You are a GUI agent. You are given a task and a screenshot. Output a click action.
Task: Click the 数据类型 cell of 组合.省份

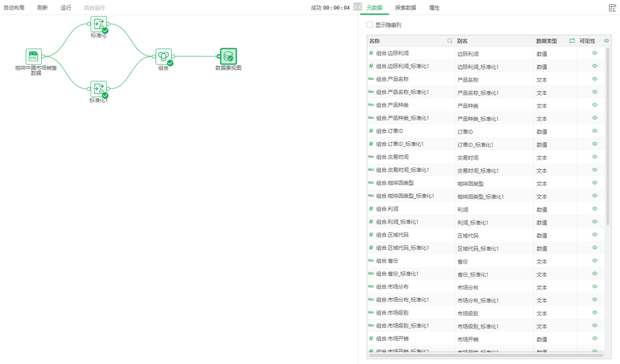(x=555, y=261)
